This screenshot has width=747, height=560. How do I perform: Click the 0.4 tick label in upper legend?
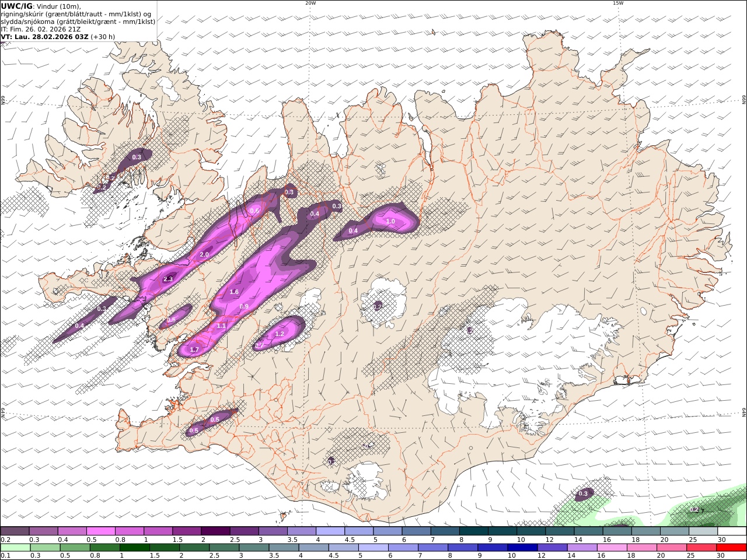coord(63,540)
